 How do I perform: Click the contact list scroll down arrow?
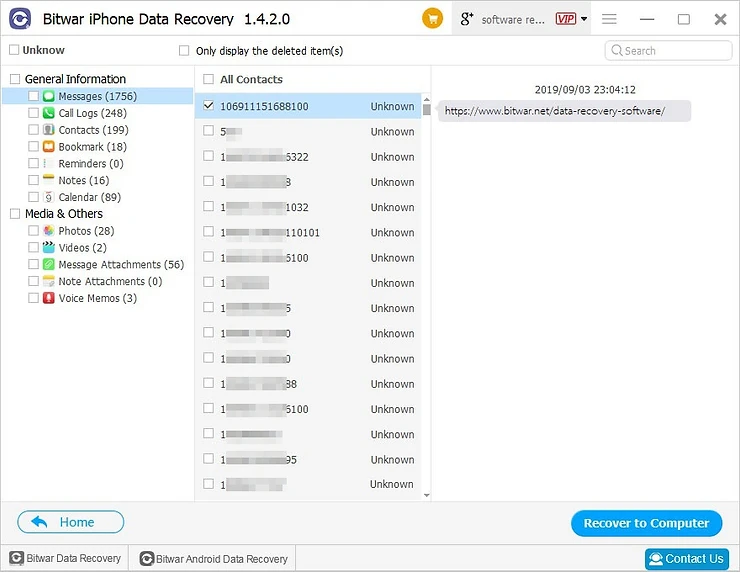[427, 496]
